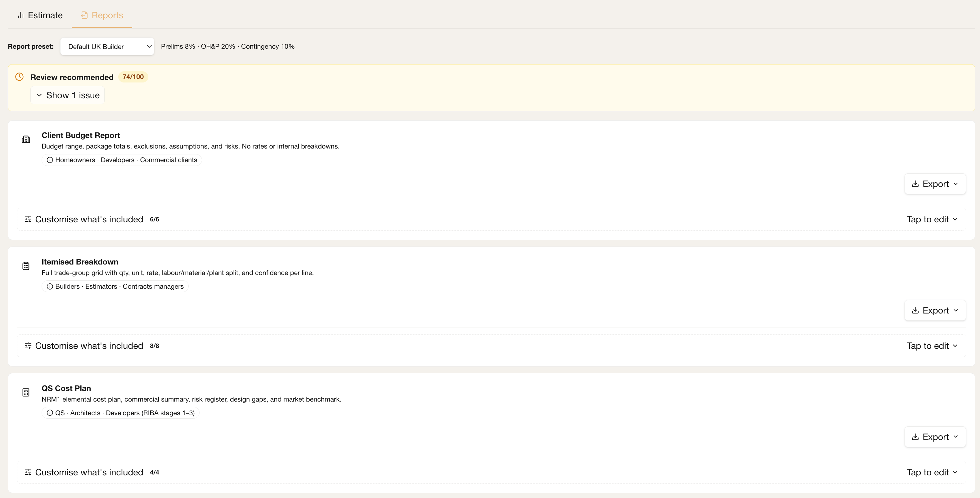Click download icon on QS Cost Plan Export
Screen dimensions: 980x498
915,437
